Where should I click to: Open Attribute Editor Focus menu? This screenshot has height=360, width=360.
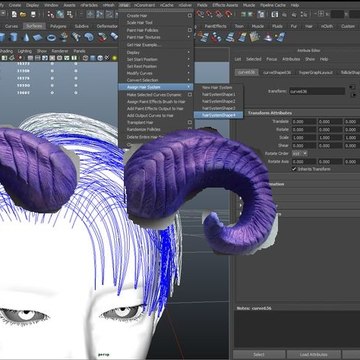[x=271, y=59]
